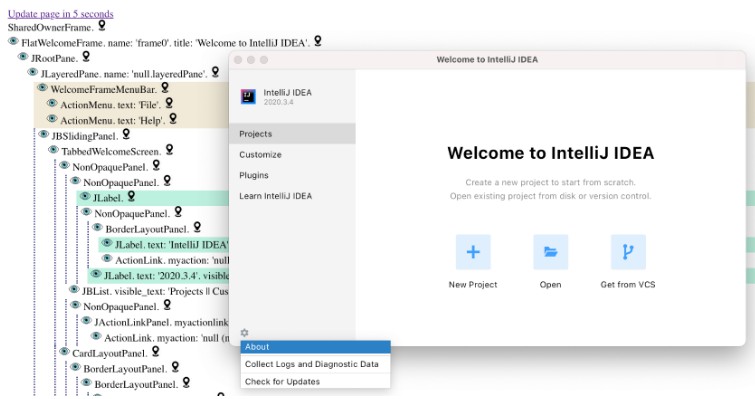This screenshot has width=755, height=399.
Task: Click the pin icon after ActionMenu 'File'
Action: [169, 103]
